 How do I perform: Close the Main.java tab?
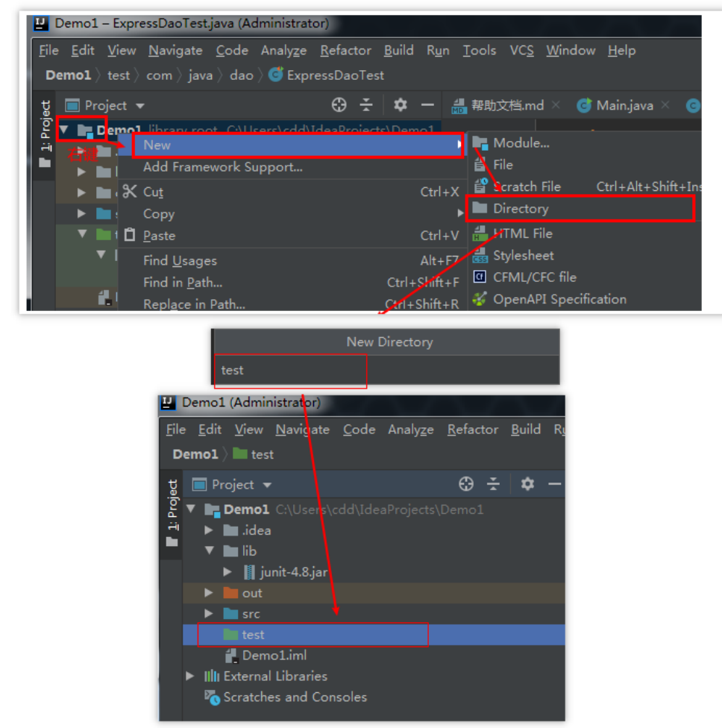coord(665,105)
